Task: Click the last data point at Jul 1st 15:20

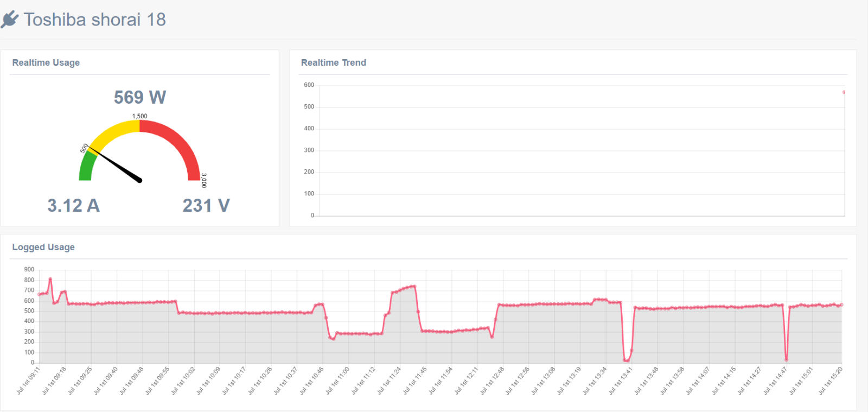Action: click(x=841, y=305)
